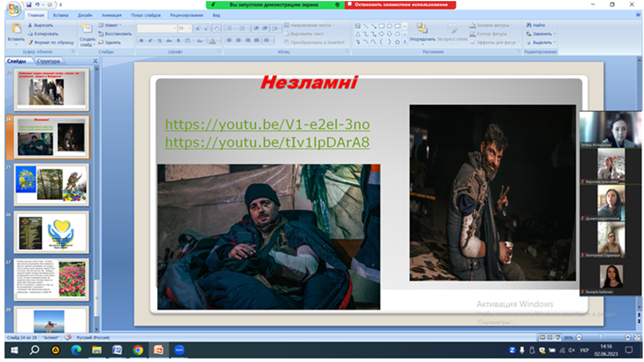Open the Структура outline pane tab

[48, 61]
